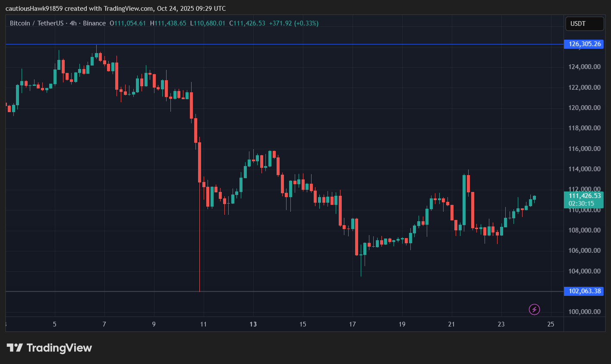Select the upper blue line label 126,305.26
611x364 pixels.
point(583,44)
